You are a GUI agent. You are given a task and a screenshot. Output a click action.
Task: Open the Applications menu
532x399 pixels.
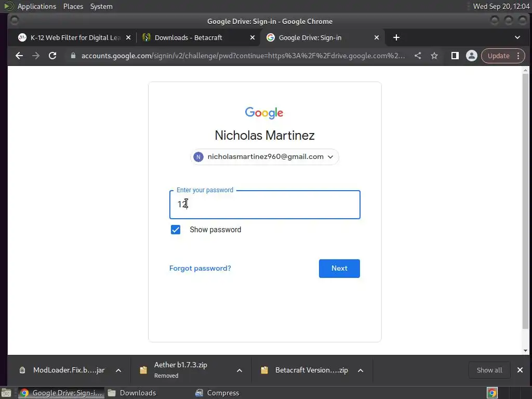coord(37,6)
